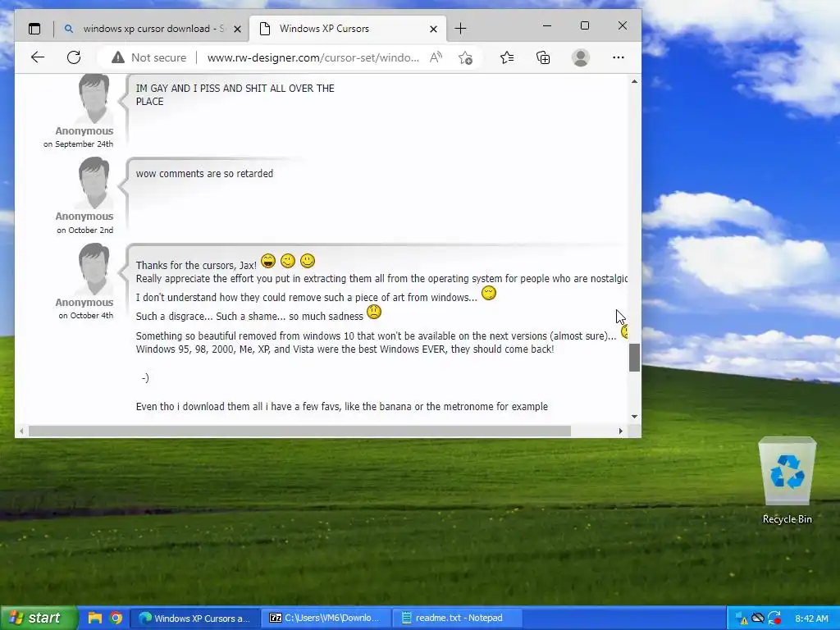
Task: Close the Windows XP Cursors tab
Action: click(x=433, y=29)
